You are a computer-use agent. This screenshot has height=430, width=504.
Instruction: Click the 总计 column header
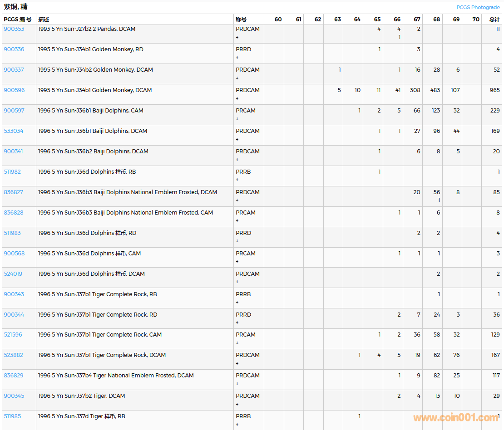pyautogui.click(x=494, y=20)
